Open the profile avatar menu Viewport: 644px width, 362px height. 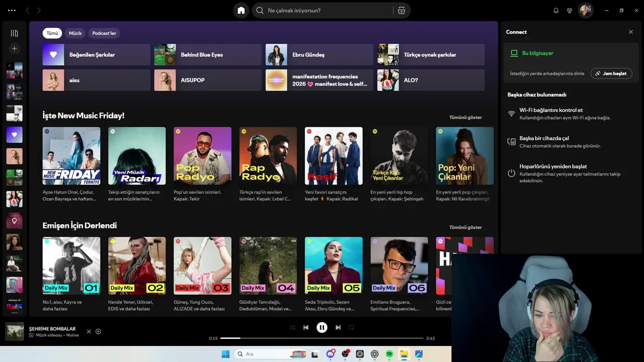(x=585, y=11)
